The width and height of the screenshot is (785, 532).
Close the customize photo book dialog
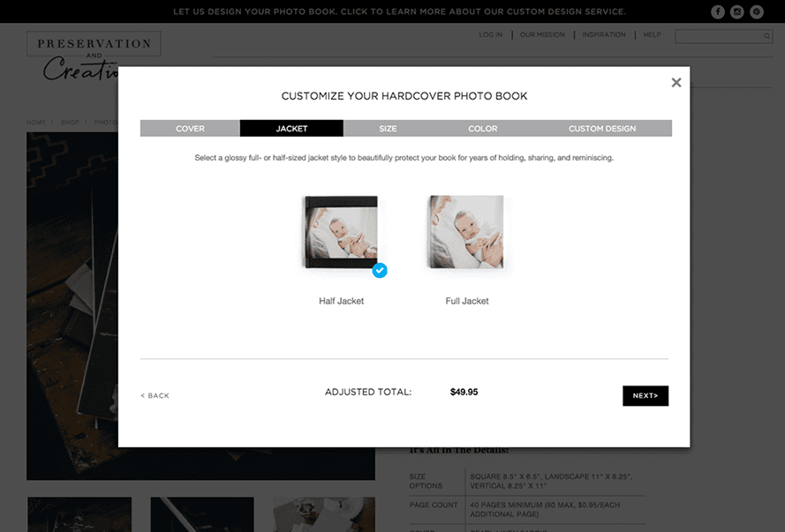point(676,83)
